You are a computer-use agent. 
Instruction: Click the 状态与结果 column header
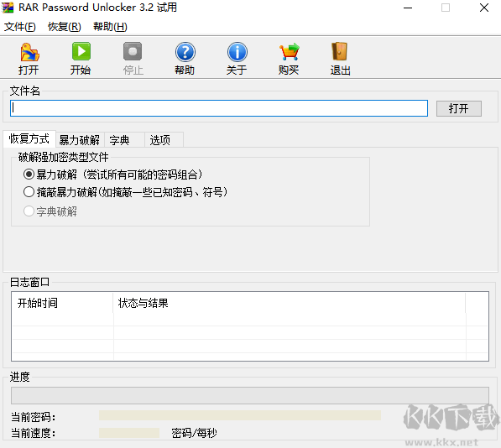290,303
